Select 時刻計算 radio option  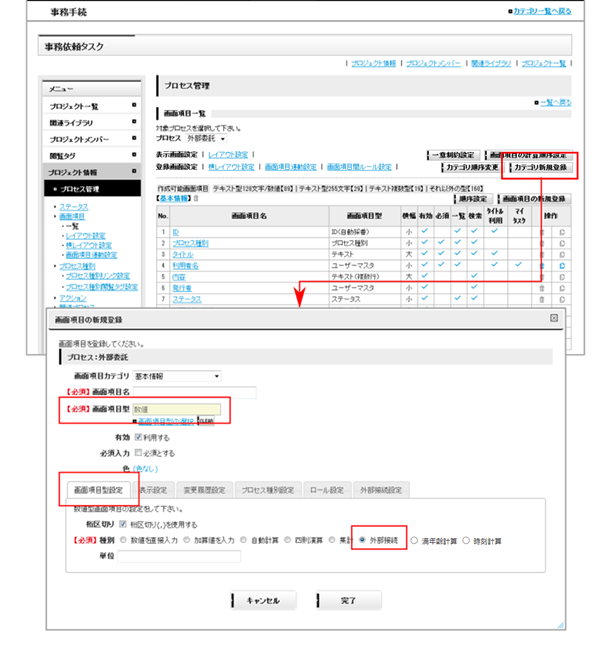pyautogui.click(x=466, y=540)
